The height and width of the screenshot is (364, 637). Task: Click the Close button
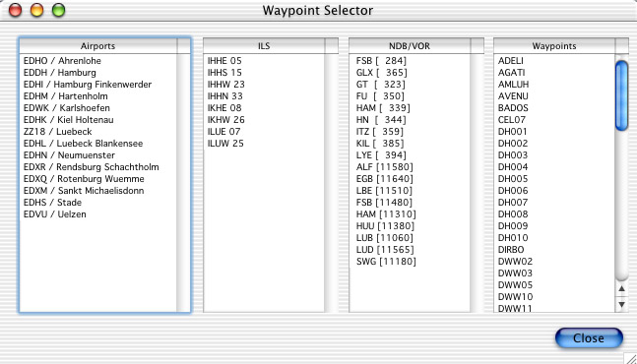[589, 338]
